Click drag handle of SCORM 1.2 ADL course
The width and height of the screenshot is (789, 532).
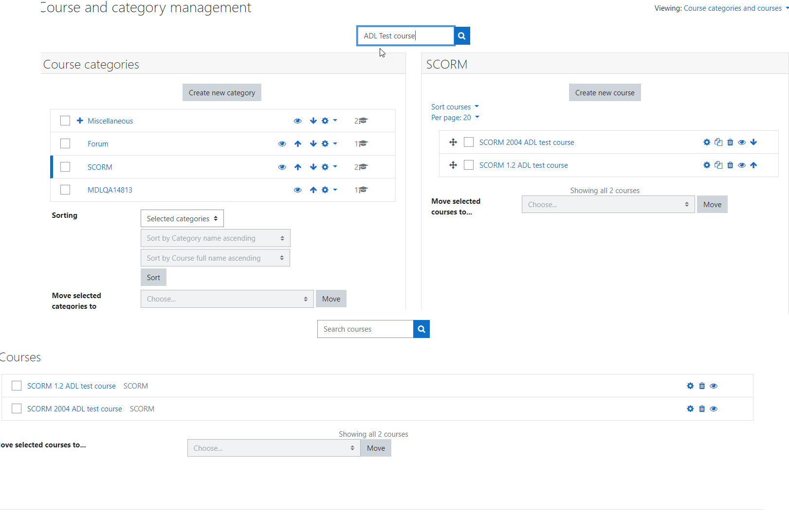(x=453, y=165)
